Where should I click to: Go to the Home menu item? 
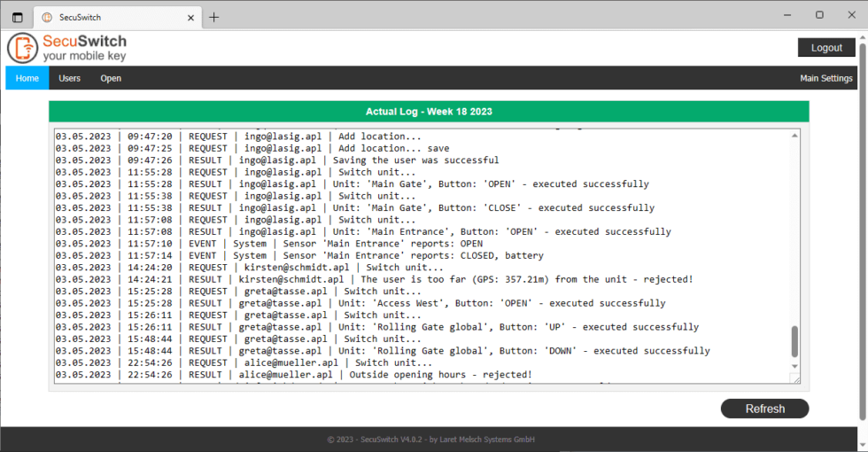tap(27, 78)
